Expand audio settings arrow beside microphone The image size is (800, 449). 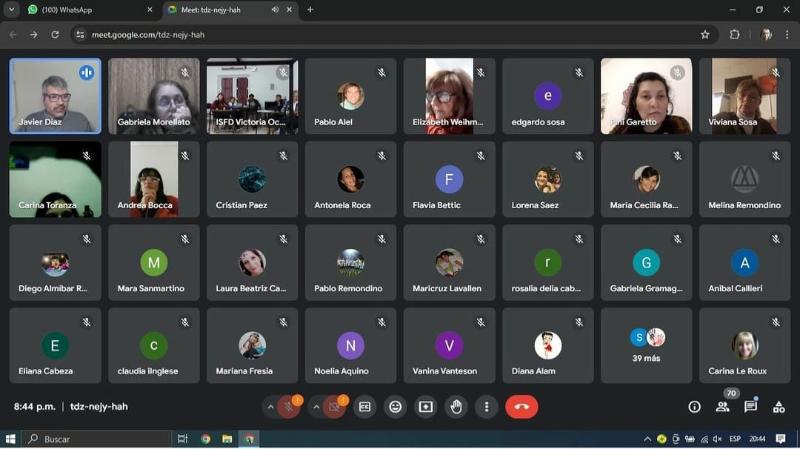pyautogui.click(x=270, y=407)
